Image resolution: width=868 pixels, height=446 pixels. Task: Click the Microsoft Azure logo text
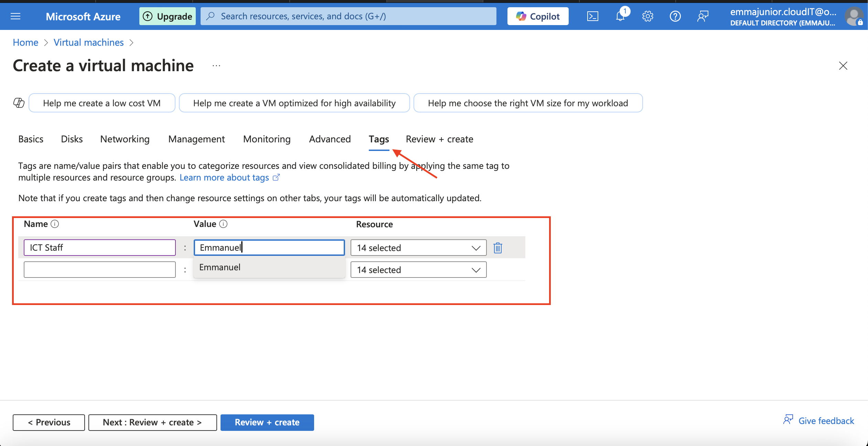click(x=83, y=16)
